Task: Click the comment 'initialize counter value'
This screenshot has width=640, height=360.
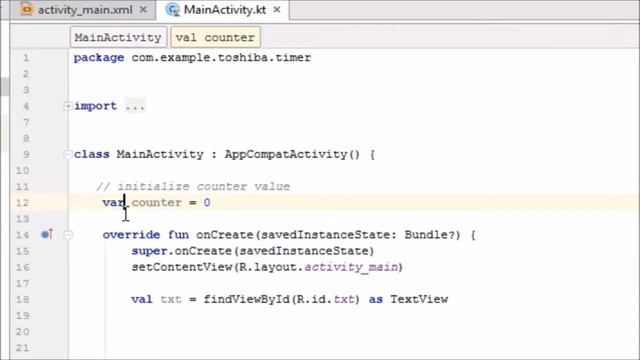Action: [204, 187]
